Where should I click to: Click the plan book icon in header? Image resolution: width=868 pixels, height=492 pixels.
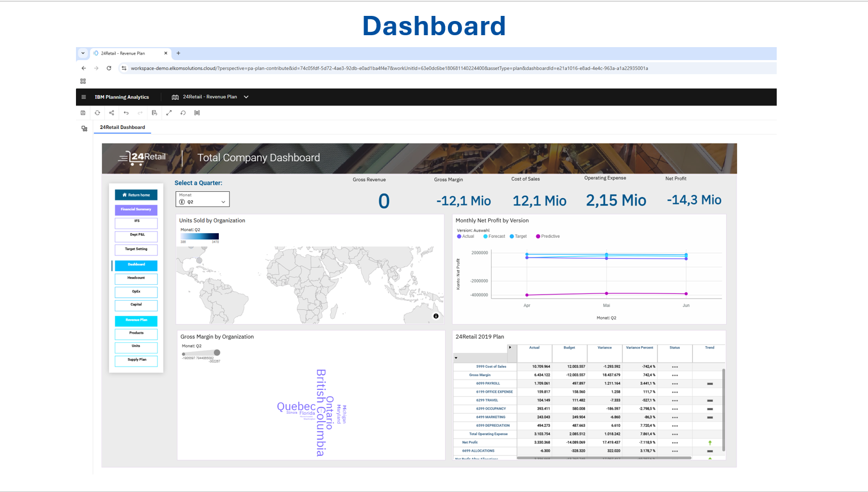[x=175, y=97]
